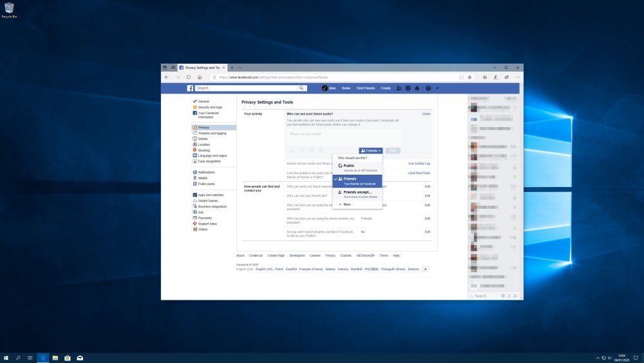Open File Explorer from taskbar

(x=55, y=358)
